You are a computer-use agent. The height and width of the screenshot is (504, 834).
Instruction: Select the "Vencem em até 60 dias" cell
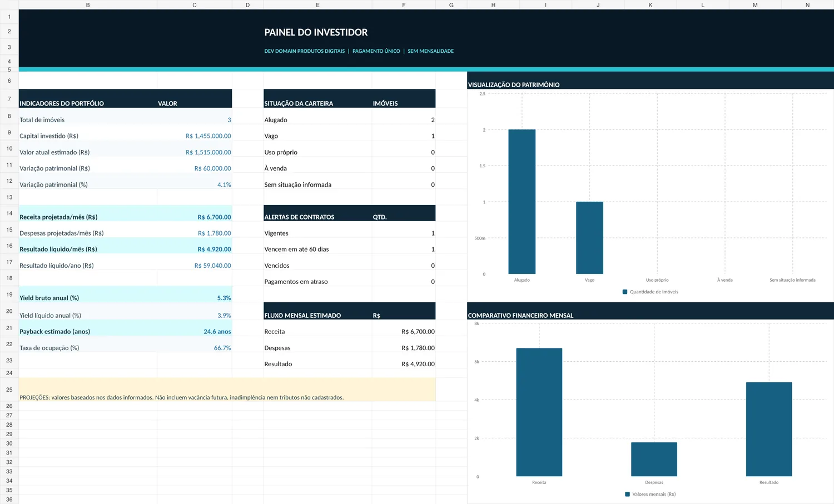[317, 246]
